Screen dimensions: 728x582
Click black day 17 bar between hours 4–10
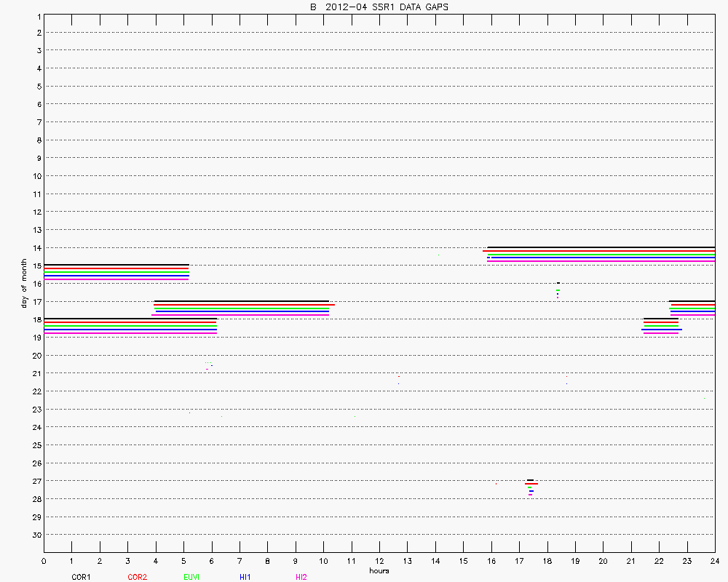point(242,300)
